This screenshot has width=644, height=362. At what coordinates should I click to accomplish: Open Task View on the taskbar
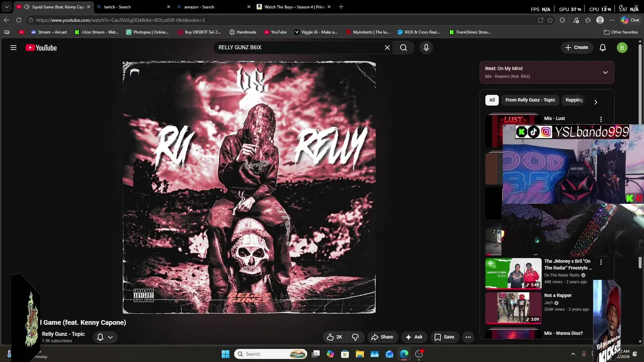[x=316, y=354]
